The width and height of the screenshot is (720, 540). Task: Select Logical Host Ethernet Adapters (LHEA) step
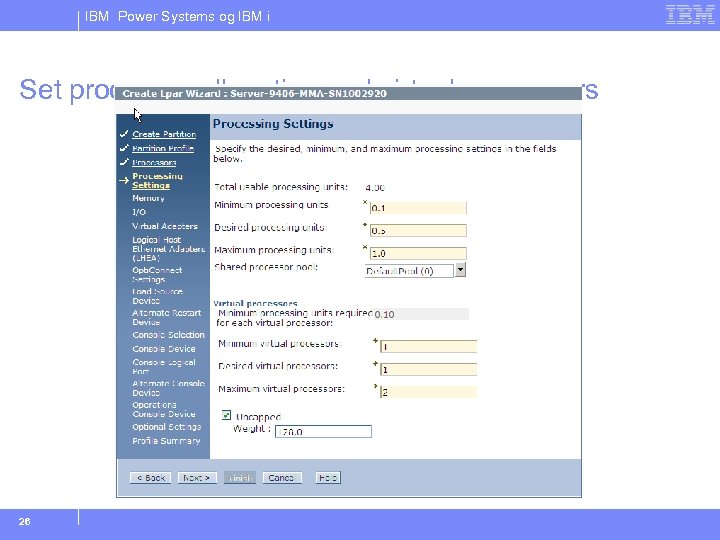tap(169, 248)
